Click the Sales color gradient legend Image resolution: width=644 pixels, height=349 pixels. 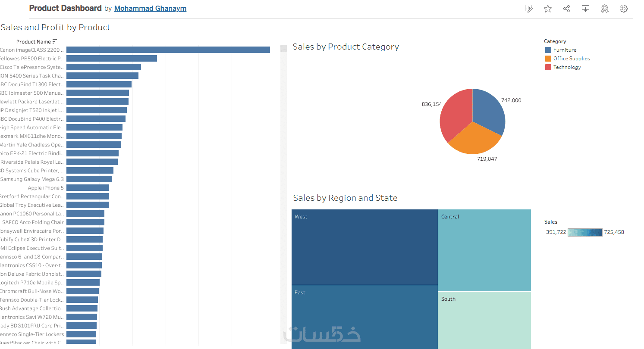click(x=585, y=232)
